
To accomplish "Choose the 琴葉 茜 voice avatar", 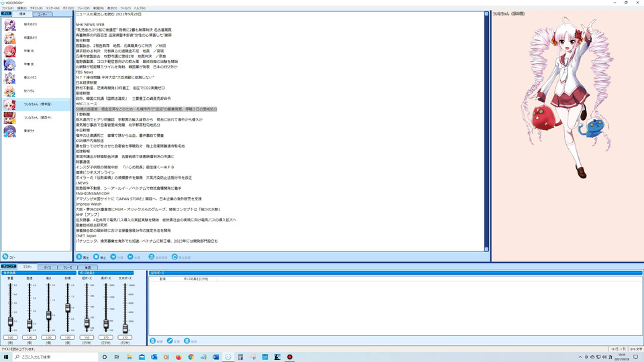I will point(9,52).
